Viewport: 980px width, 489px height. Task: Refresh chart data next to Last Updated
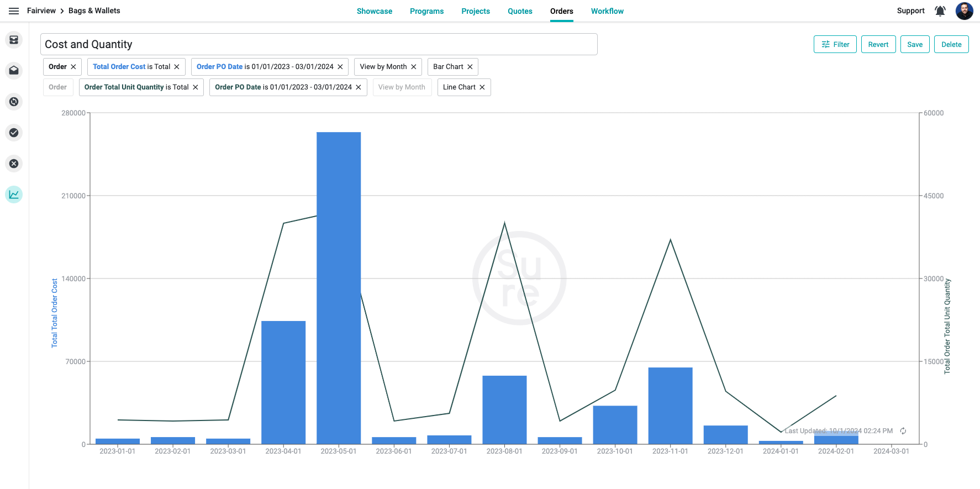click(x=903, y=431)
